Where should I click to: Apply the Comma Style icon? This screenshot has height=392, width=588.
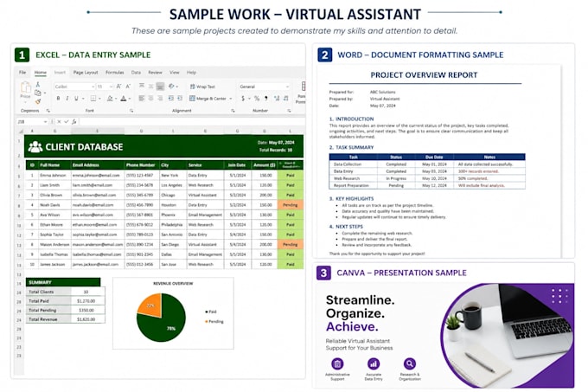click(266, 99)
